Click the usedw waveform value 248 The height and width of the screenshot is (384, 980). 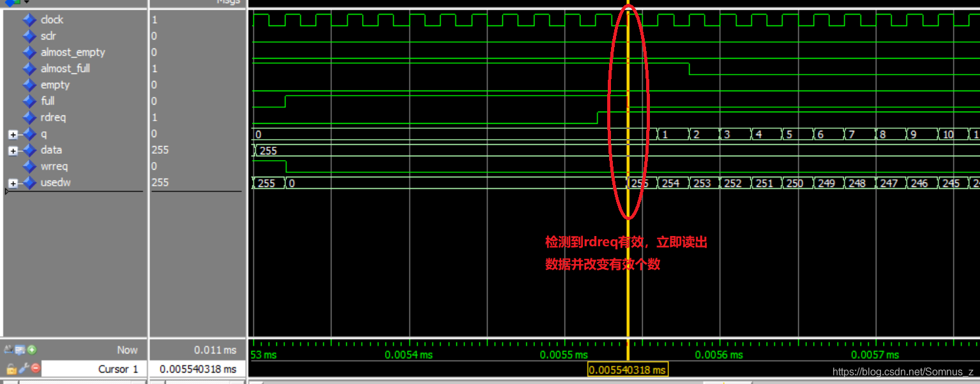click(857, 183)
